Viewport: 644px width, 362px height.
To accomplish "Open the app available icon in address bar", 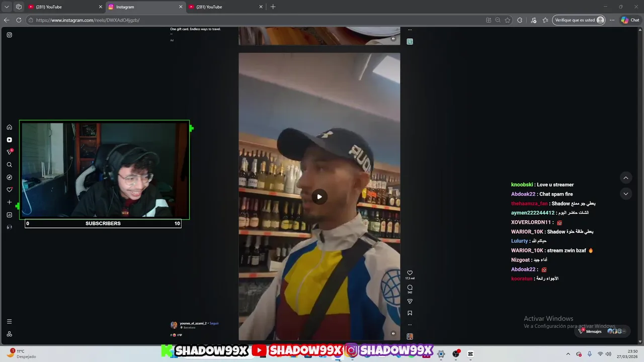I will click(x=489, y=20).
